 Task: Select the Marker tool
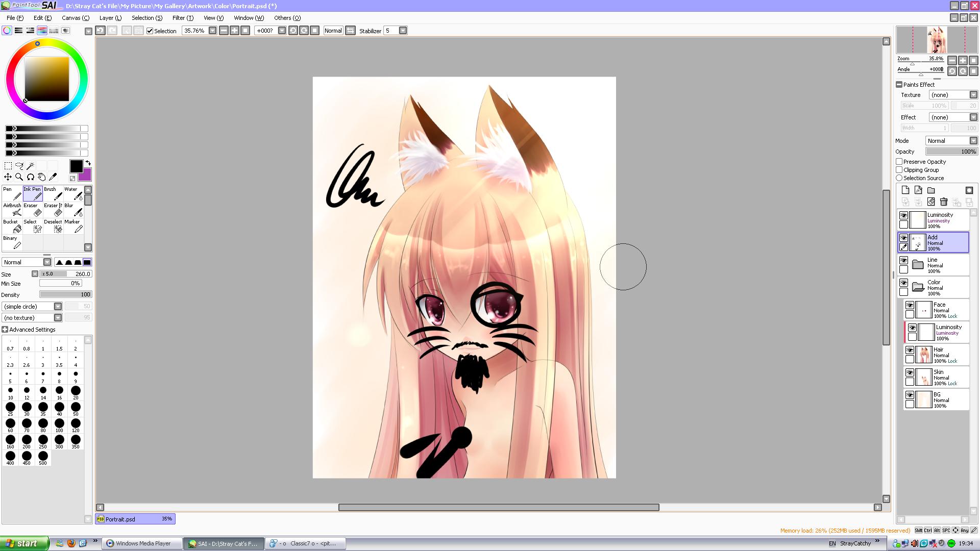click(x=73, y=226)
